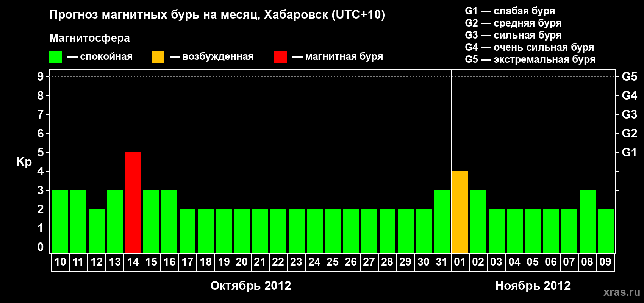Click the right-axis label 'G5'

coord(630,77)
